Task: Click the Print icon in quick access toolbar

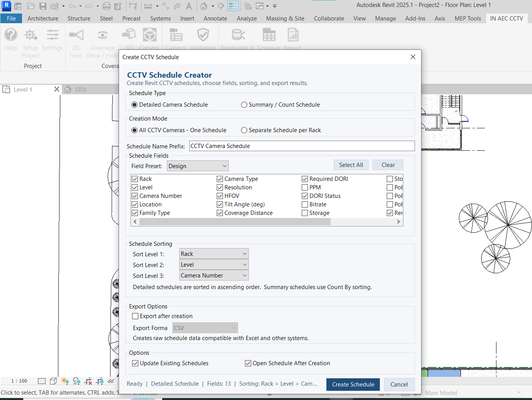Action: [107, 6]
